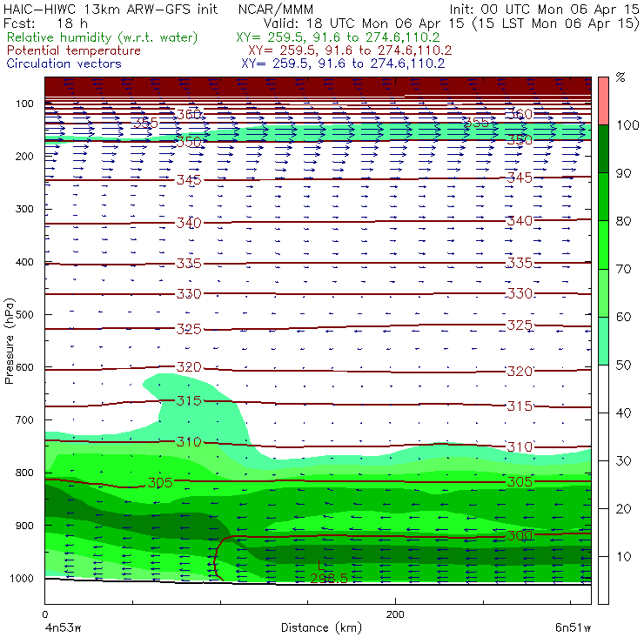Click the colorbar '20' tick label
Viewport: 644px width, 644px height.
click(623, 509)
